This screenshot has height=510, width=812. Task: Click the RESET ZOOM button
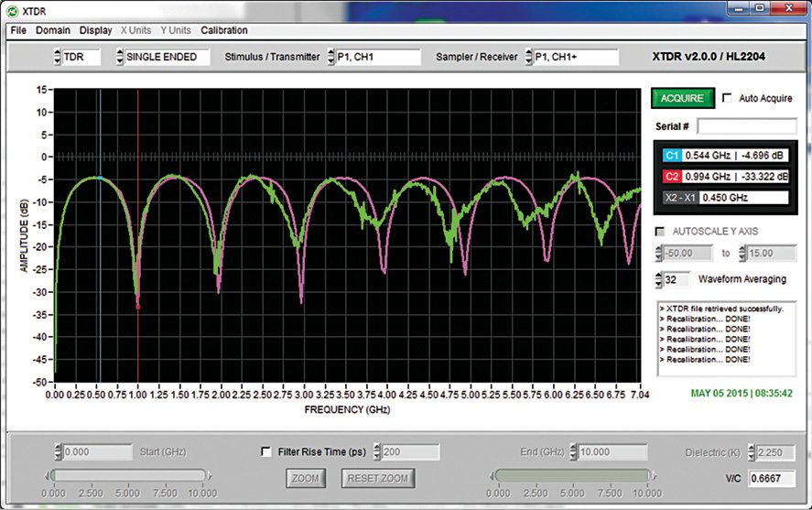377,478
